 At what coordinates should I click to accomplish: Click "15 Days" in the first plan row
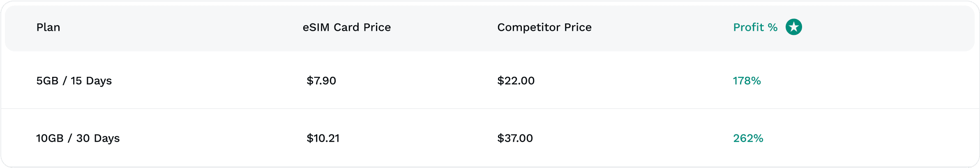[x=91, y=81]
